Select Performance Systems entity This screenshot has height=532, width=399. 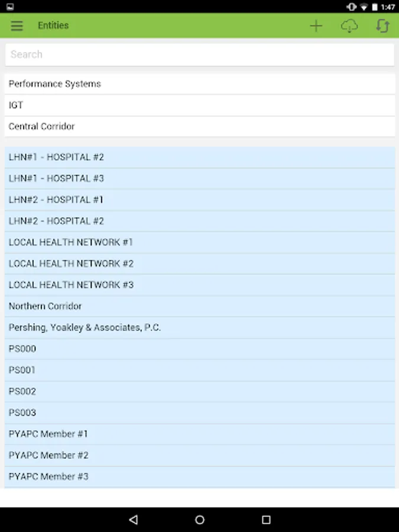click(200, 84)
